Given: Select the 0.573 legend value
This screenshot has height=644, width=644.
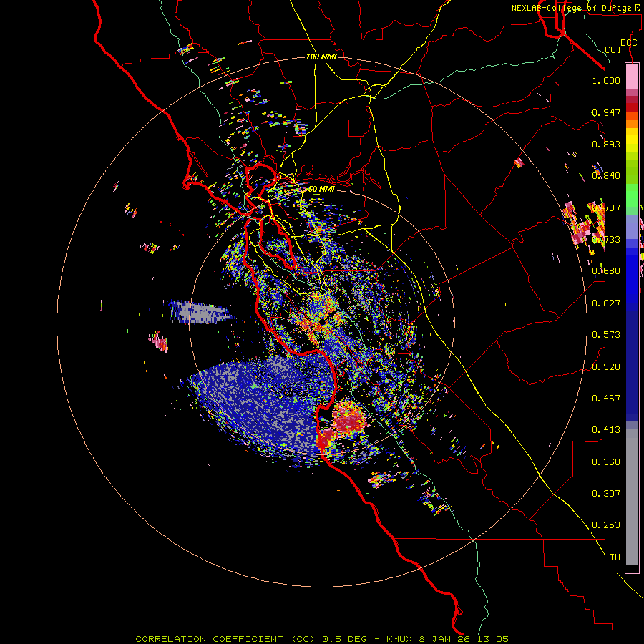Looking at the screenshot, I should tap(606, 335).
